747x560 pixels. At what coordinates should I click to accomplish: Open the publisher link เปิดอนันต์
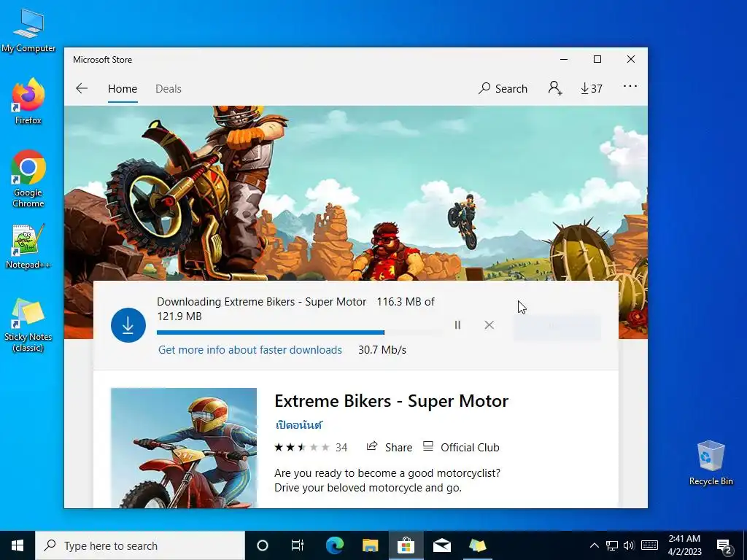(299, 425)
